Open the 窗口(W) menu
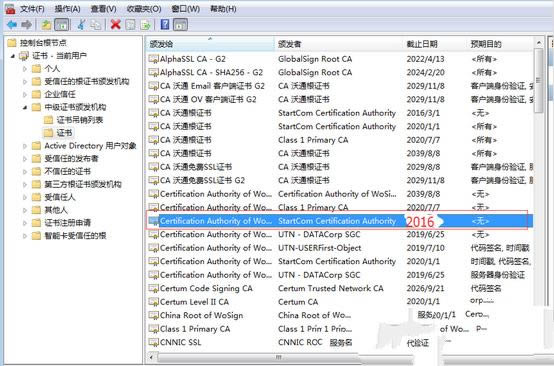 (x=185, y=9)
